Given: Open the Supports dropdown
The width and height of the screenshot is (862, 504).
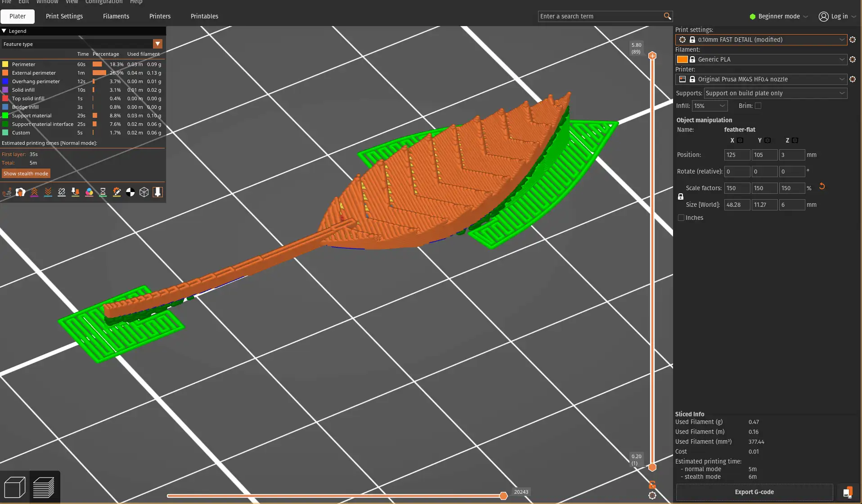Looking at the screenshot, I should tap(775, 93).
